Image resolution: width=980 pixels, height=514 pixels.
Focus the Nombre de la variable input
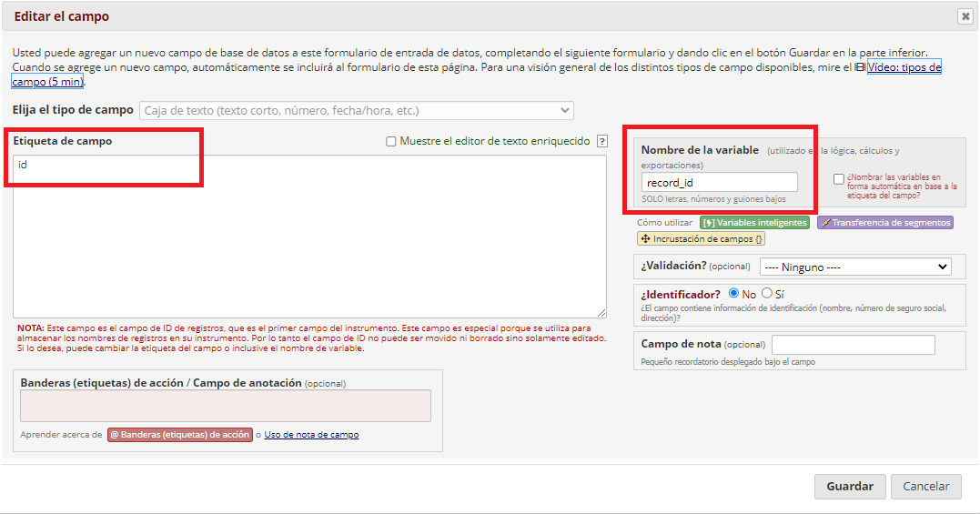720,182
